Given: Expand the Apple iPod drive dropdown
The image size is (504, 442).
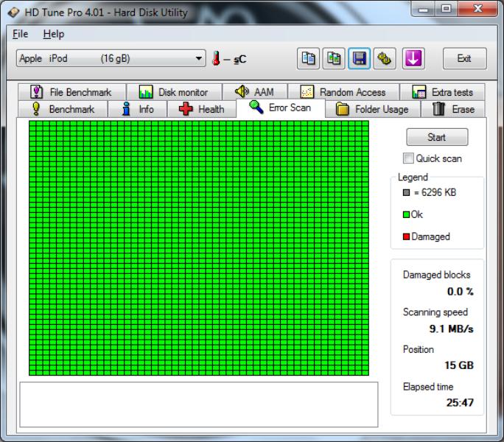Looking at the screenshot, I should point(200,59).
